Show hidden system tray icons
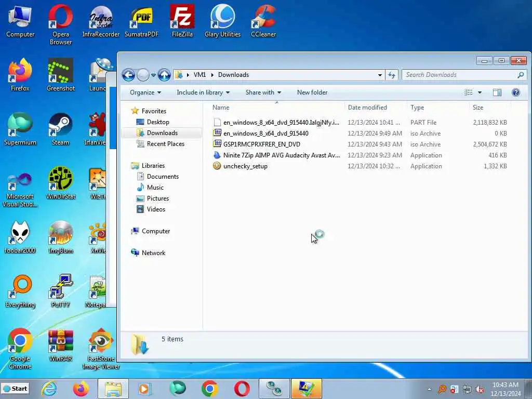The width and height of the screenshot is (532, 399). (429, 389)
